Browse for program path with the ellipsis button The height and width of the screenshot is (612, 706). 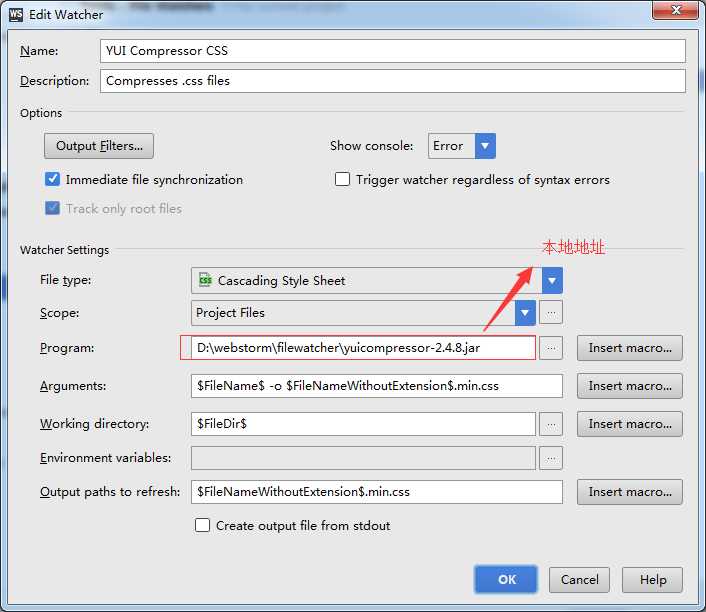pos(551,348)
